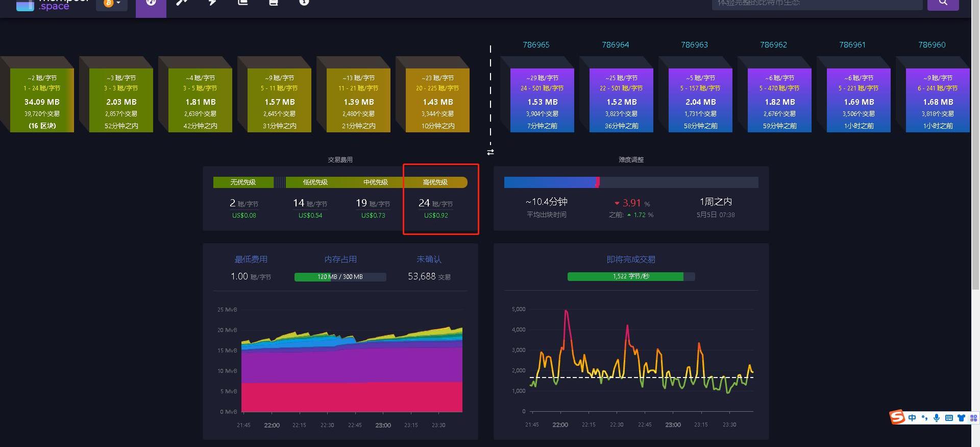Open the dashboard tab in top navigation
This screenshot has height=447, width=980.
pyautogui.click(x=151, y=4)
